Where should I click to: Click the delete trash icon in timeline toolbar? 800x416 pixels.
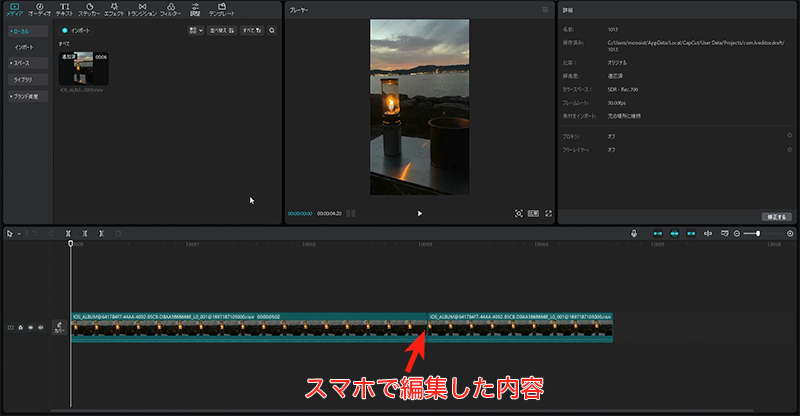click(x=118, y=233)
